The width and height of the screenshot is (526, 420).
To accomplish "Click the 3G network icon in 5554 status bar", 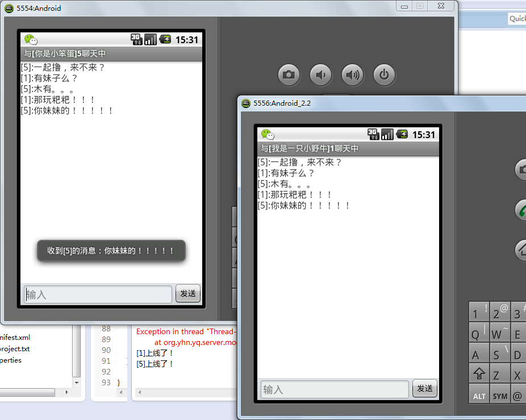I will tap(136, 39).
